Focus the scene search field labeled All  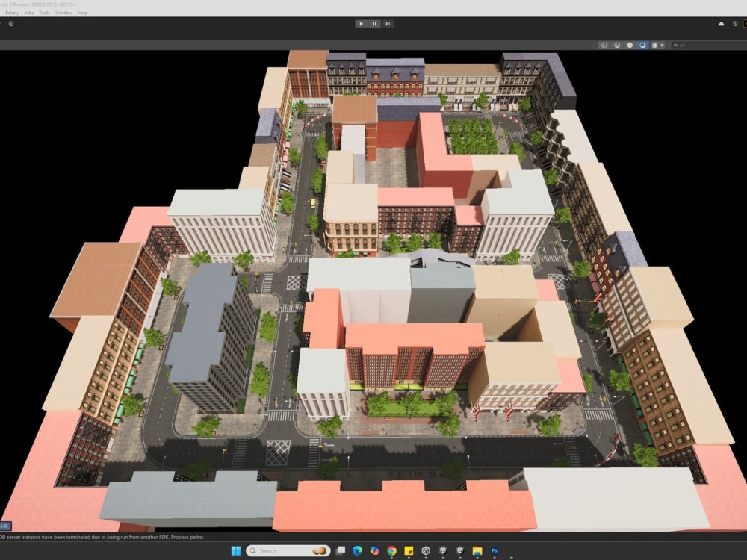[709, 45]
